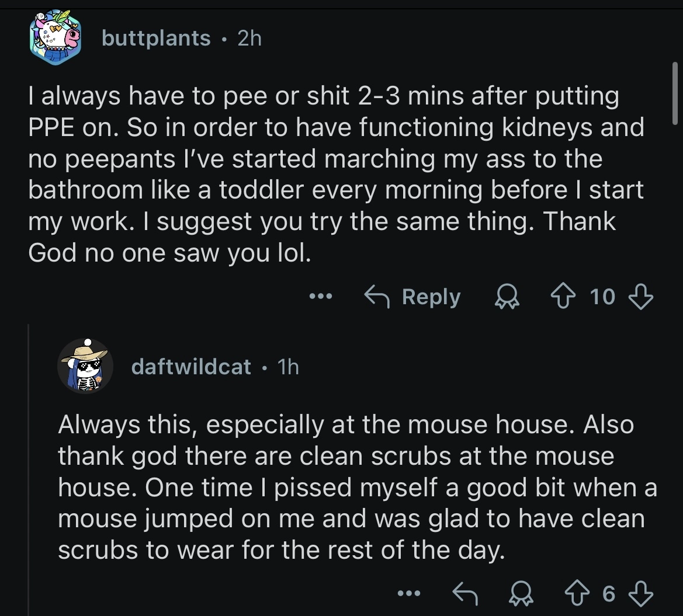The height and width of the screenshot is (616, 683).
Task: Give an award to daftwildcat's reply
Action: click(521, 593)
